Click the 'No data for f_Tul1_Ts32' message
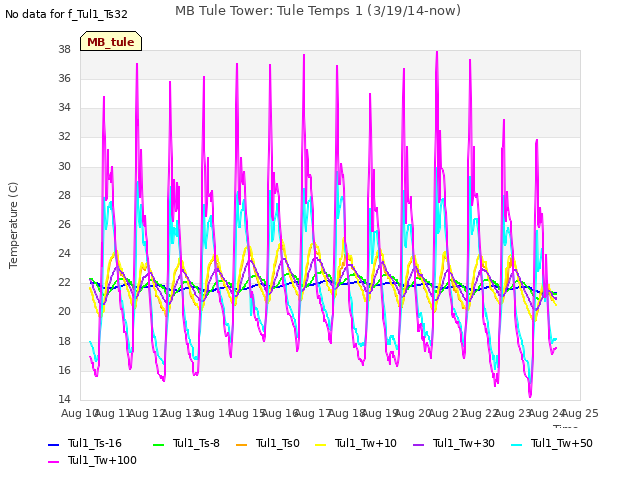 click(66, 14)
